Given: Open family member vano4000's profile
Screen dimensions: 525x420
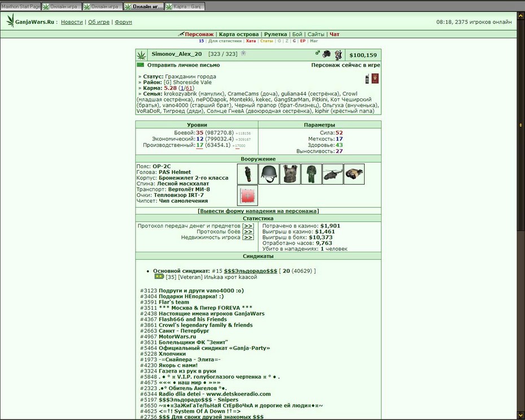Looking at the screenshot, I should click(175, 105).
